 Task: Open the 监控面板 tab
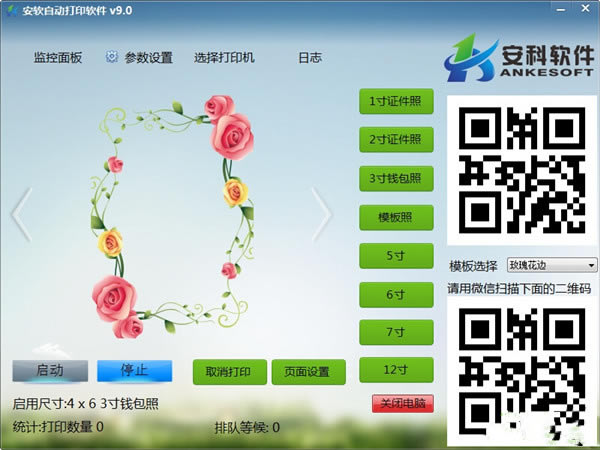[x=58, y=58]
